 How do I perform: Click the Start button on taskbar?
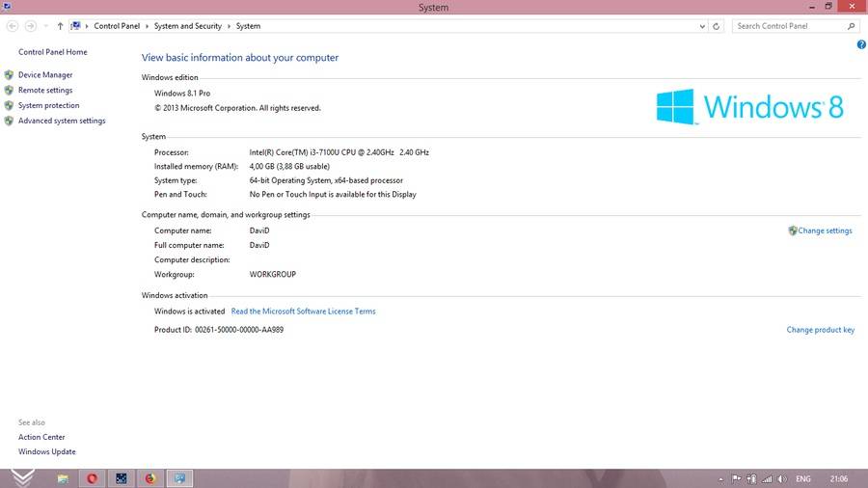pos(23,478)
